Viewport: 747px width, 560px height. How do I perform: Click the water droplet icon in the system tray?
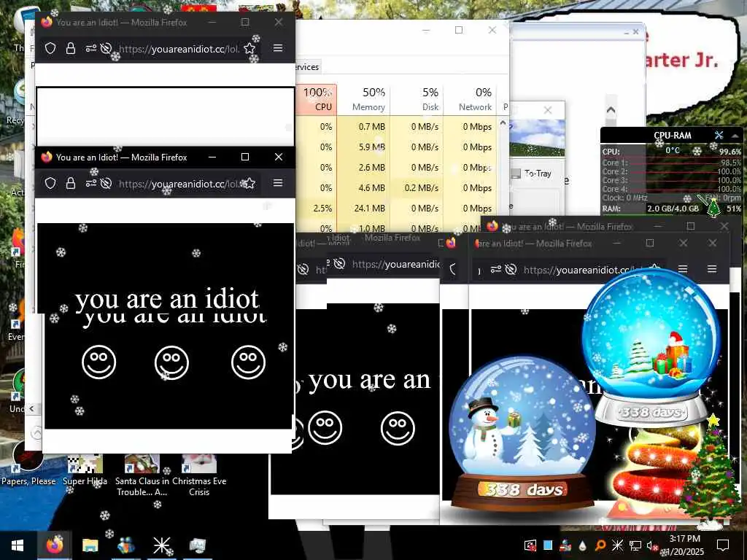click(x=583, y=545)
